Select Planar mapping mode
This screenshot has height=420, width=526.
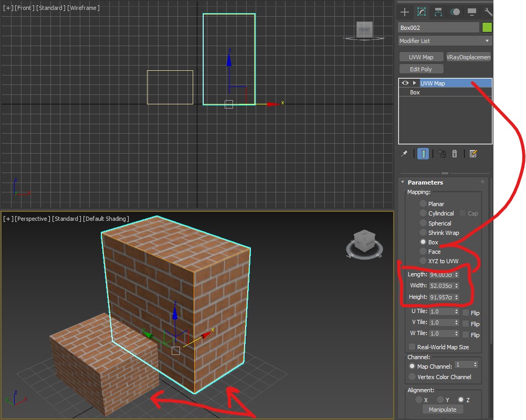(x=423, y=203)
